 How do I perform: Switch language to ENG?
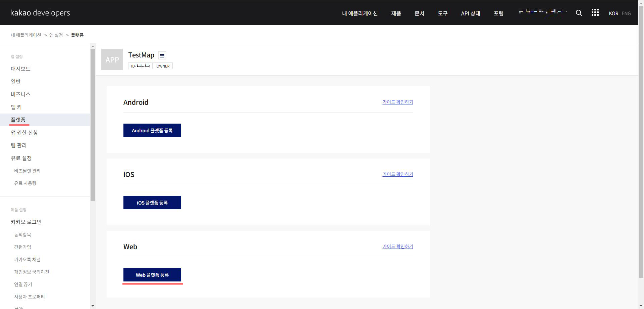coord(626,13)
